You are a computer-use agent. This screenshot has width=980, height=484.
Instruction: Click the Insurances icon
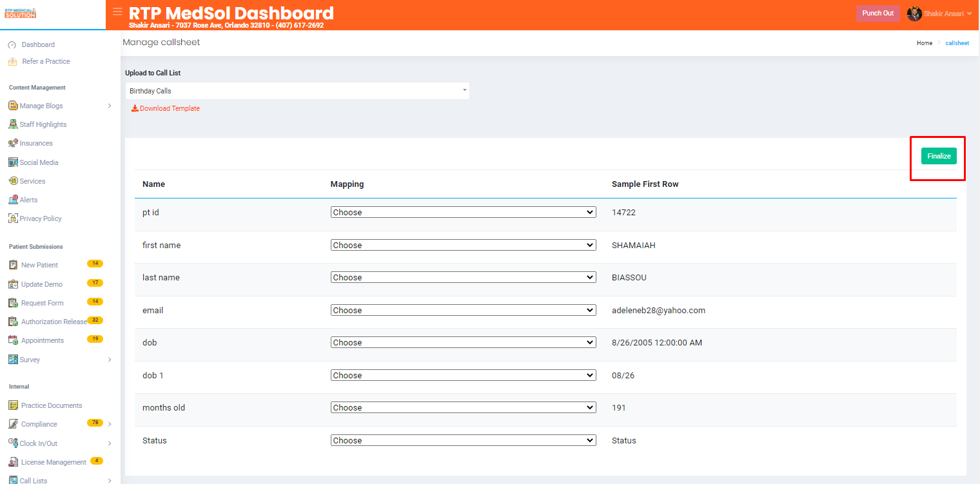13,143
